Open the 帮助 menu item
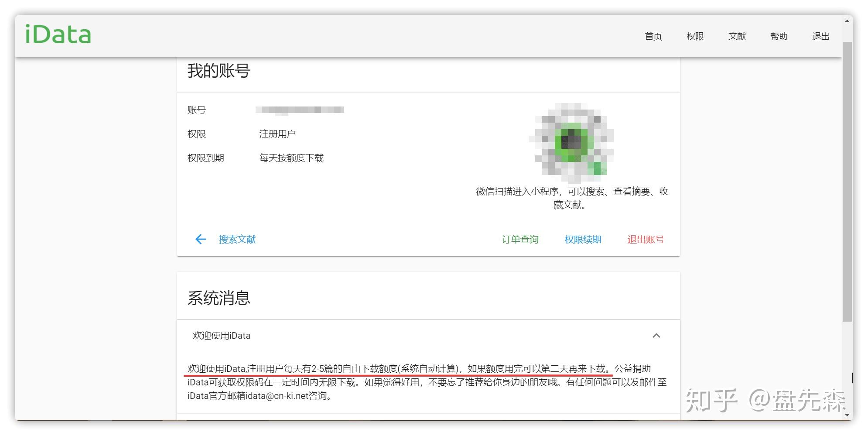The width and height of the screenshot is (868, 436). [779, 36]
